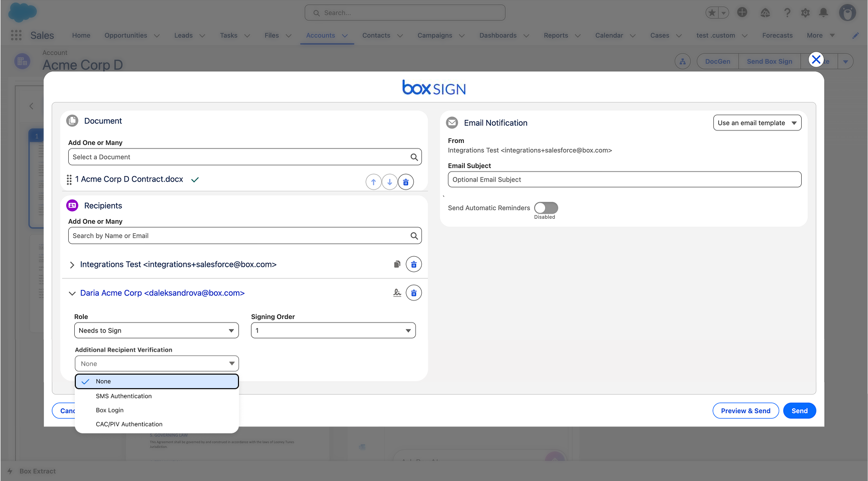Select SMS Authentication verification option
This screenshot has width=868, height=481.
[x=123, y=396]
